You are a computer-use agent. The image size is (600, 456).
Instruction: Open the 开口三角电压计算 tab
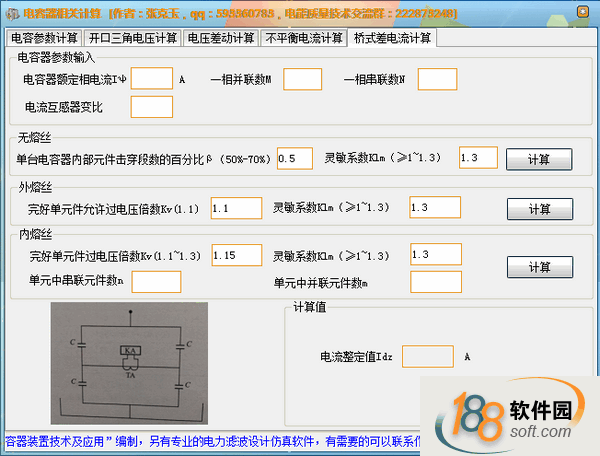(x=132, y=38)
